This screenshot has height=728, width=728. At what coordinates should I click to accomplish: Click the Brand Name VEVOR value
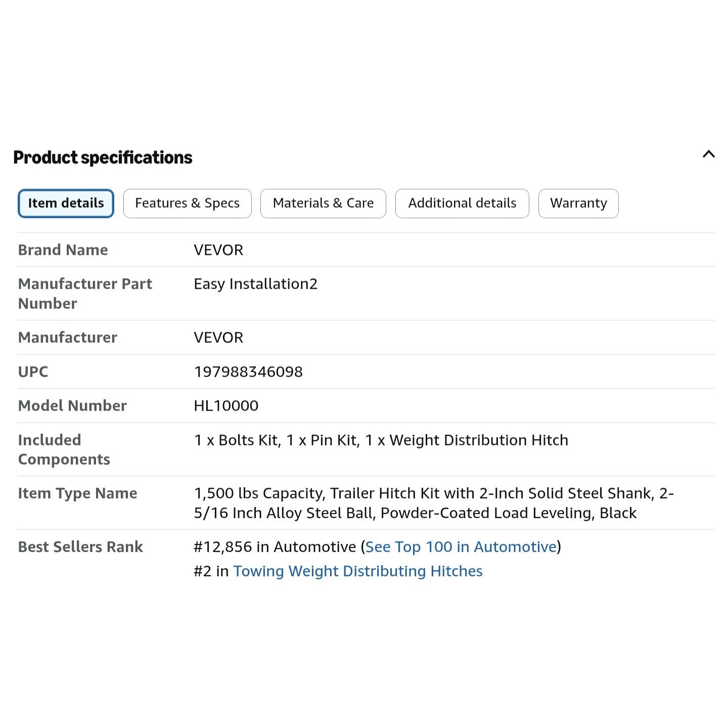click(218, 250)
